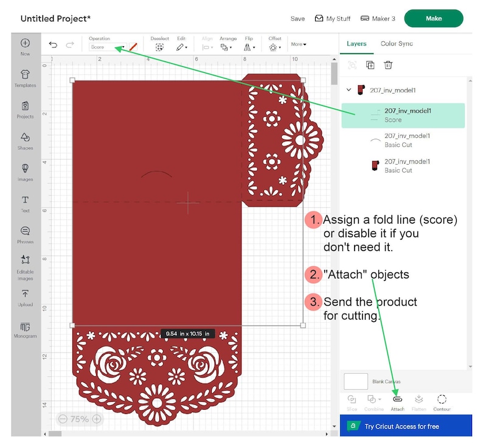Open the Edit pencil menu
This screenshot has width=483, height=448.
pos(181,47)
